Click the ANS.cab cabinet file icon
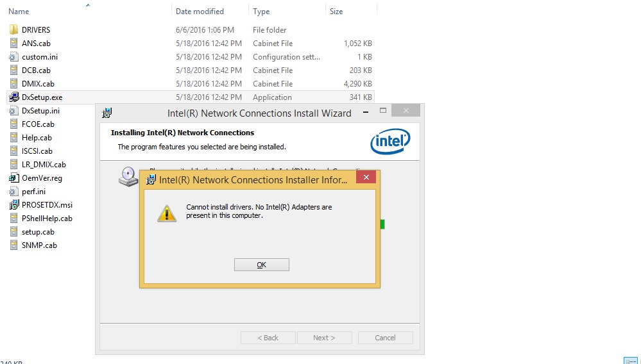The height and width of the screenshot is (364, 641). coord(13,43)
